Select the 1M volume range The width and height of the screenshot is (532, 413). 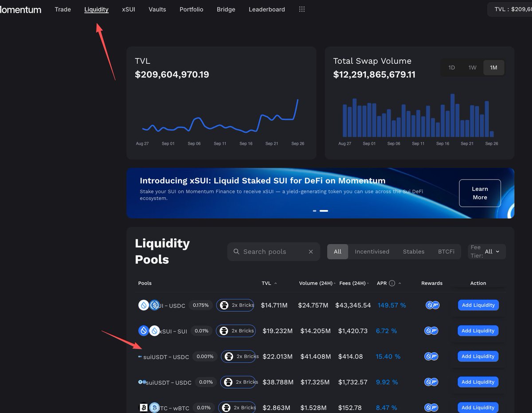493,68
